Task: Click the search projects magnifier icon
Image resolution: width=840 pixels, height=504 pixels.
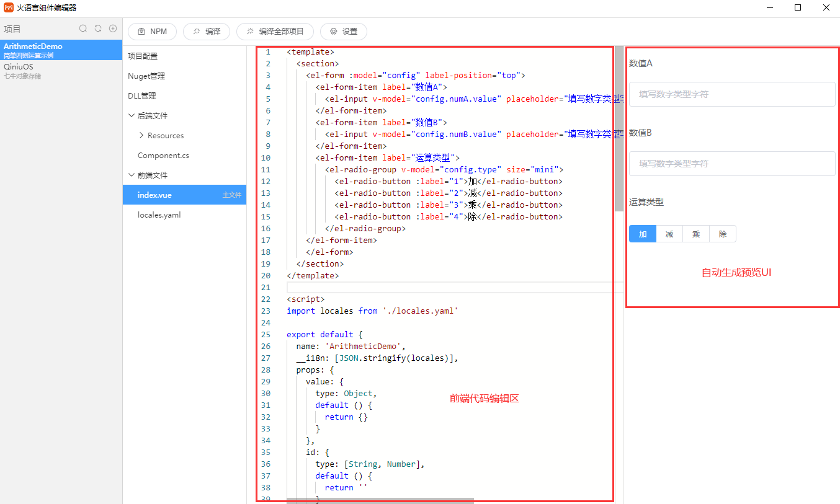Action: coord(83,29)
